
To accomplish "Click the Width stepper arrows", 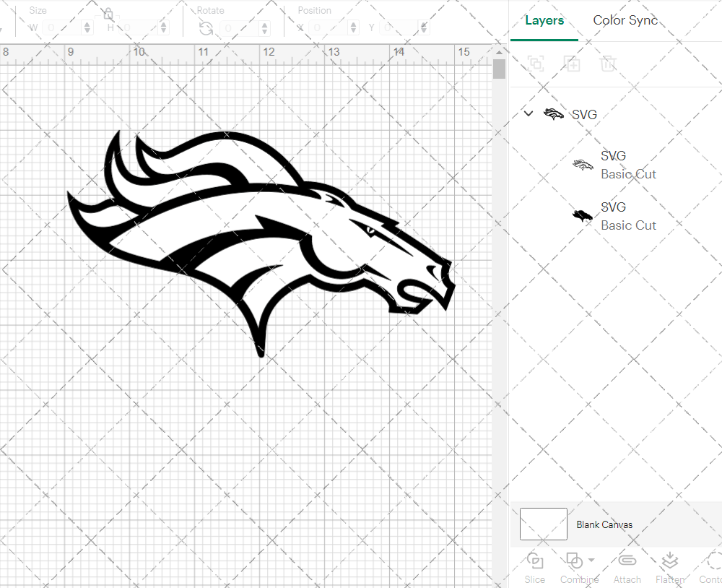I will click(88, 28).
